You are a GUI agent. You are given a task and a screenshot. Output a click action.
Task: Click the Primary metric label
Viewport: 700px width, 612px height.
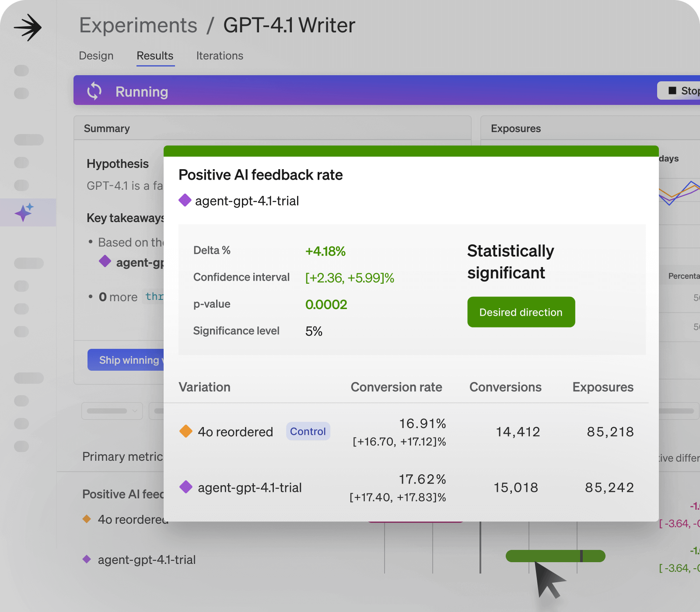click(122, 456)
